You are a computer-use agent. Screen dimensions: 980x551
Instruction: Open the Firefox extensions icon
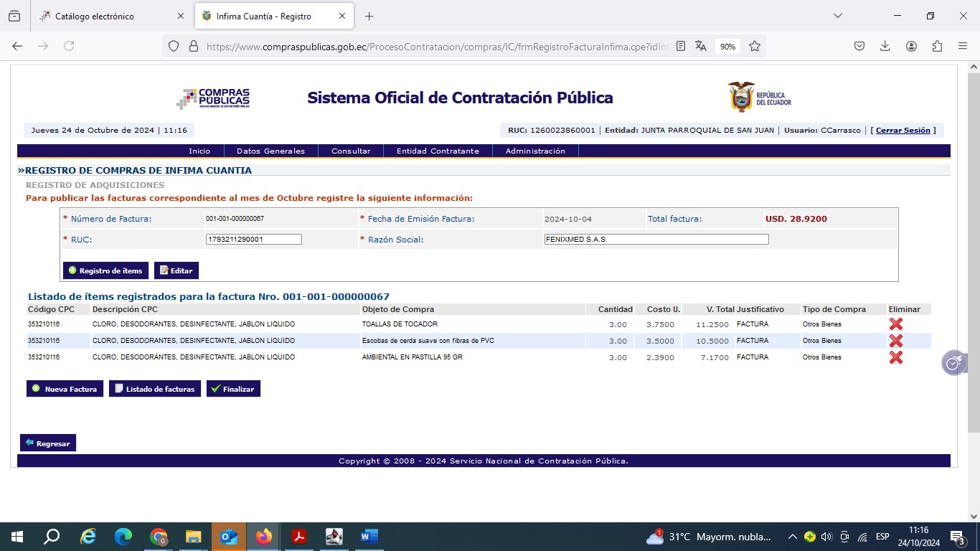point(937,46)
